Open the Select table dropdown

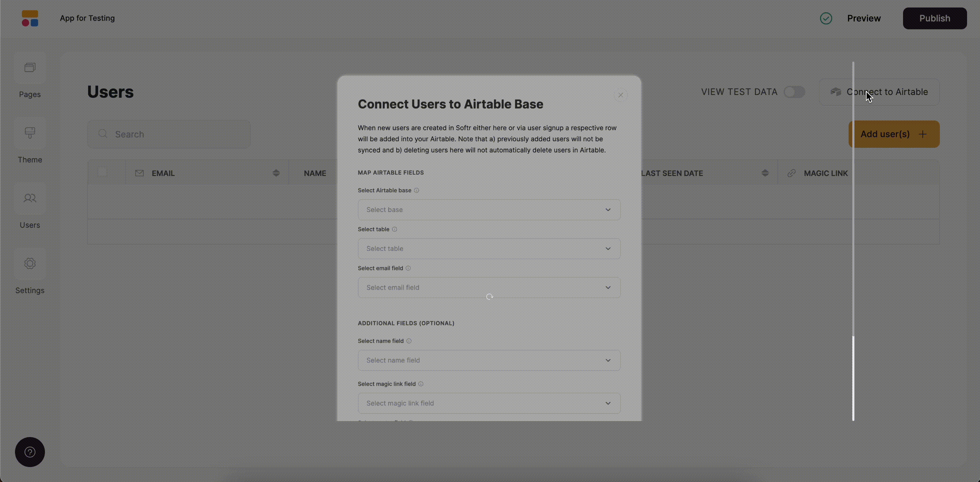click(x=489, y=248)
